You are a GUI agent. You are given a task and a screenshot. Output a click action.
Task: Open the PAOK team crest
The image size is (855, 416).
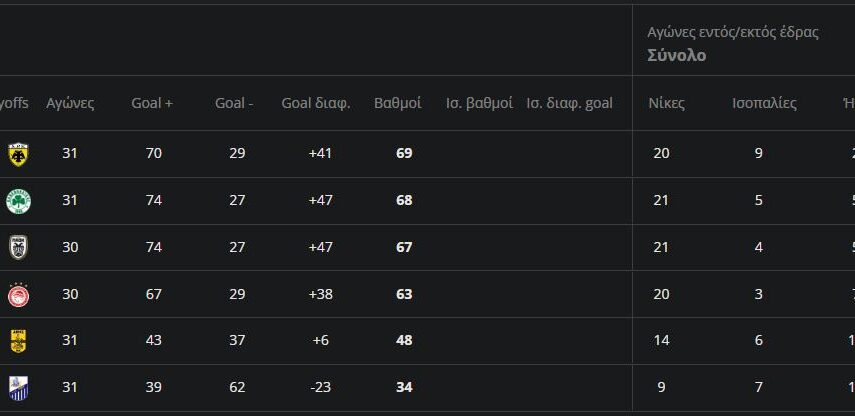point(17,247)
